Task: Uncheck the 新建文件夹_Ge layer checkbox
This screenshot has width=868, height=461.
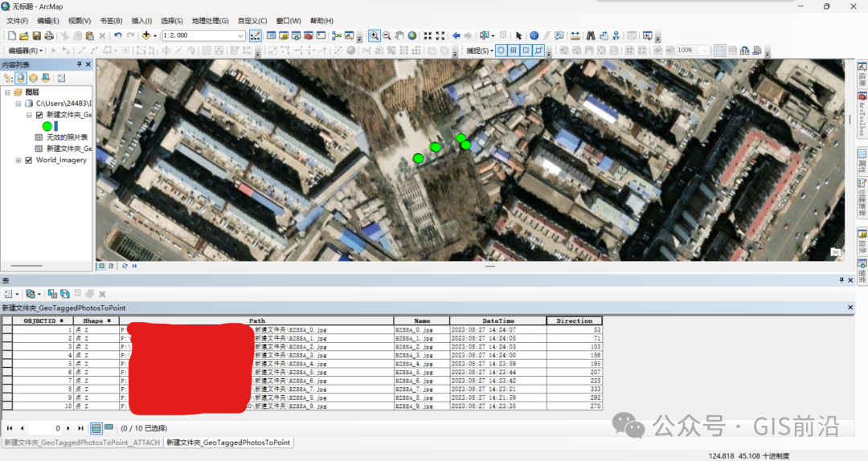Action: pos(39,115)
